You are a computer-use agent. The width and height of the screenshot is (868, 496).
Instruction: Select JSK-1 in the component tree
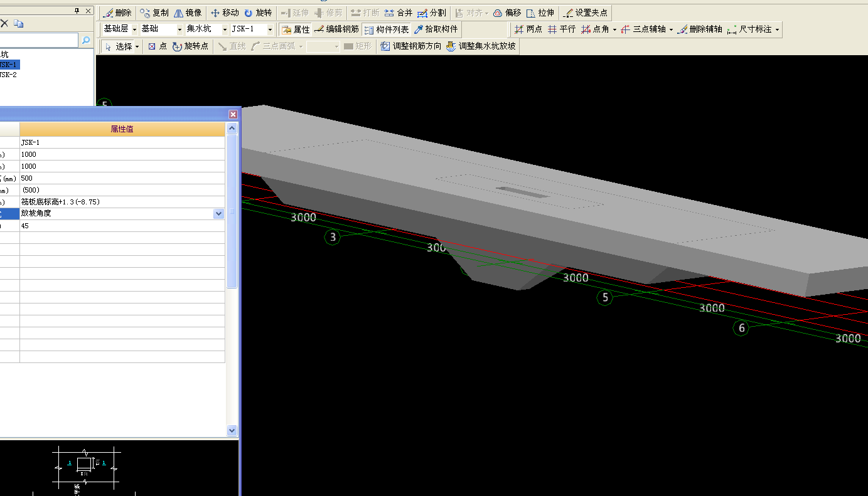[x=9, y=65]
